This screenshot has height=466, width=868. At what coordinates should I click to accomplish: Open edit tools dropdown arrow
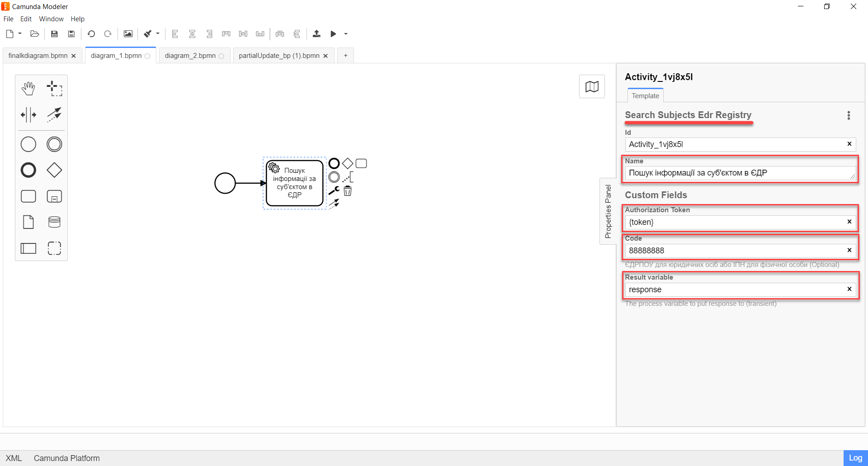pyautogui.click(x=158, y=33)
